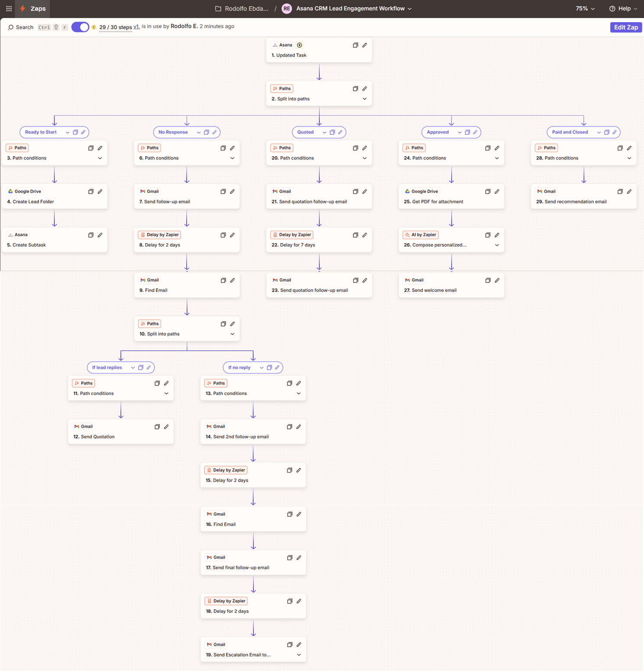
Task: Click the 29 / 30 steps link
Action: tap(116, 27)
